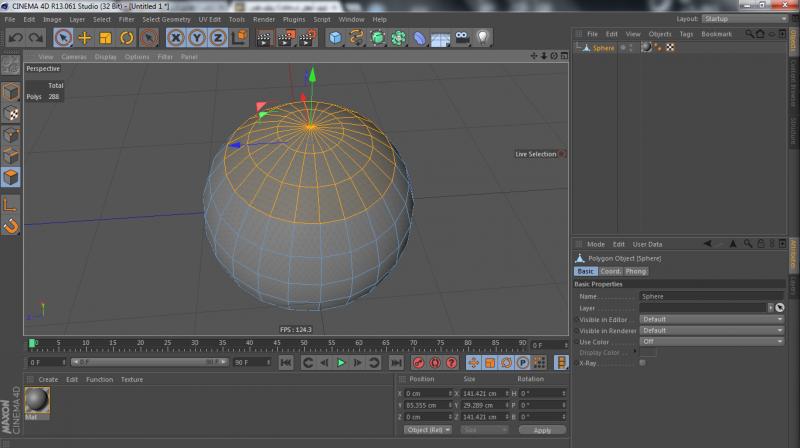
Task: Select the Rotate tool
Action: (x=127, y=38)
